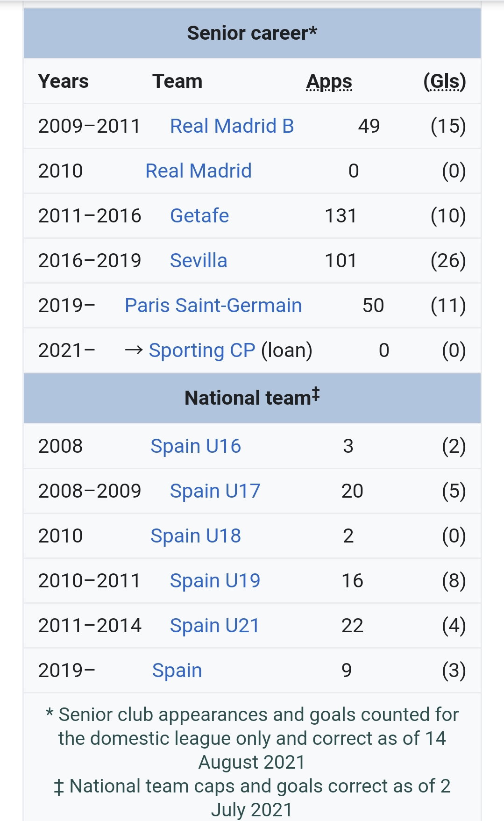Visit the Paris Saint-Germain link
The image size is (504, 821).
(x=213, y=306)
